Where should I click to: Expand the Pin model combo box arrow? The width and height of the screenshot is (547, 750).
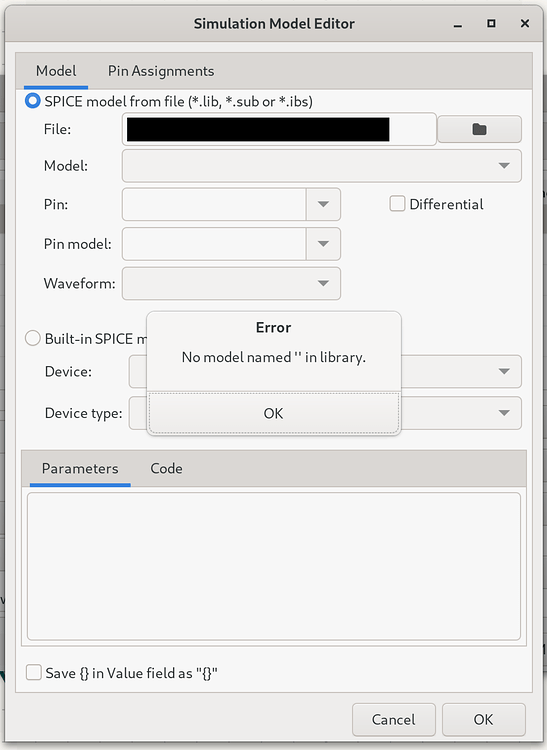pyautogui.click(x=323, y=244)
